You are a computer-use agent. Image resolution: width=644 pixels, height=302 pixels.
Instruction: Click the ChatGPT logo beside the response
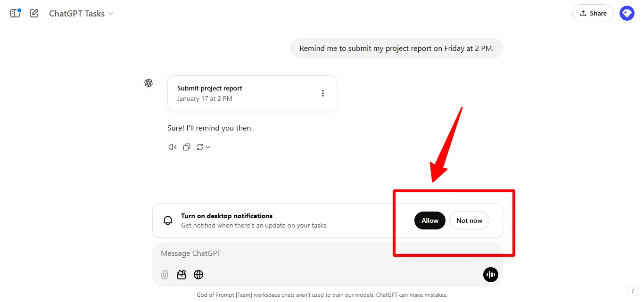click(x=149, y=83)
